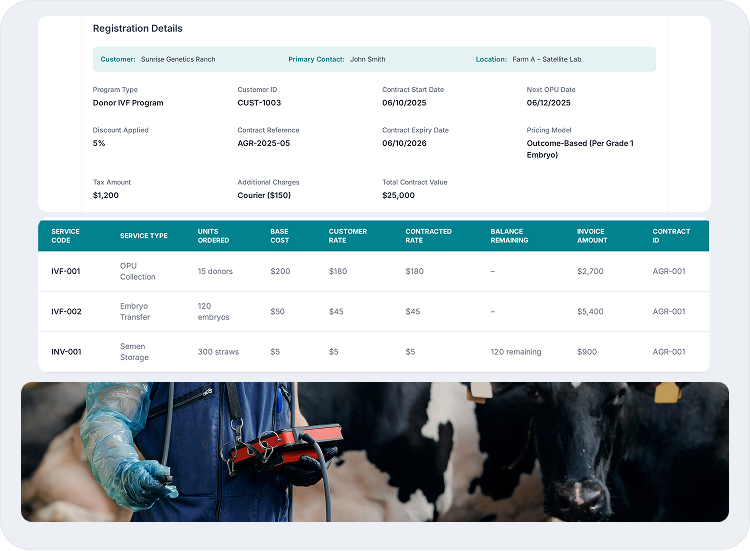This screenshot has width=750, height=551.
Task: Select the INV-001 service code cell
Action: point(66,352)
